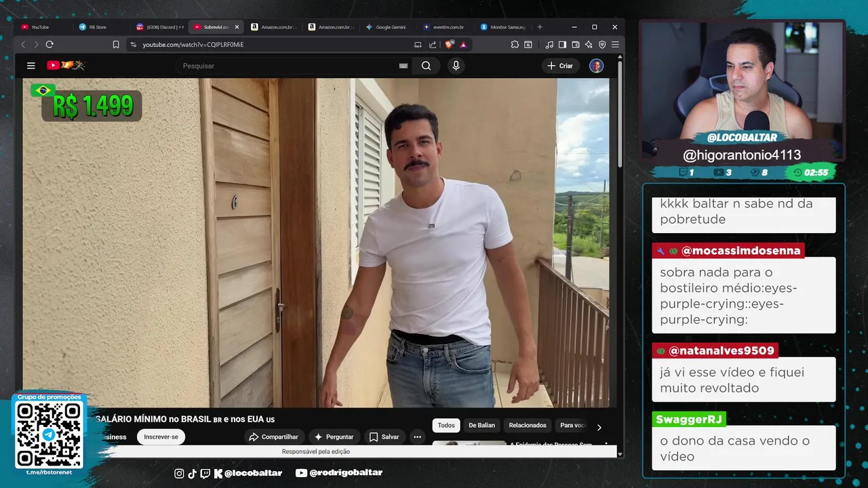Open the on-screen keyboard icon in search box

[403, 66]
